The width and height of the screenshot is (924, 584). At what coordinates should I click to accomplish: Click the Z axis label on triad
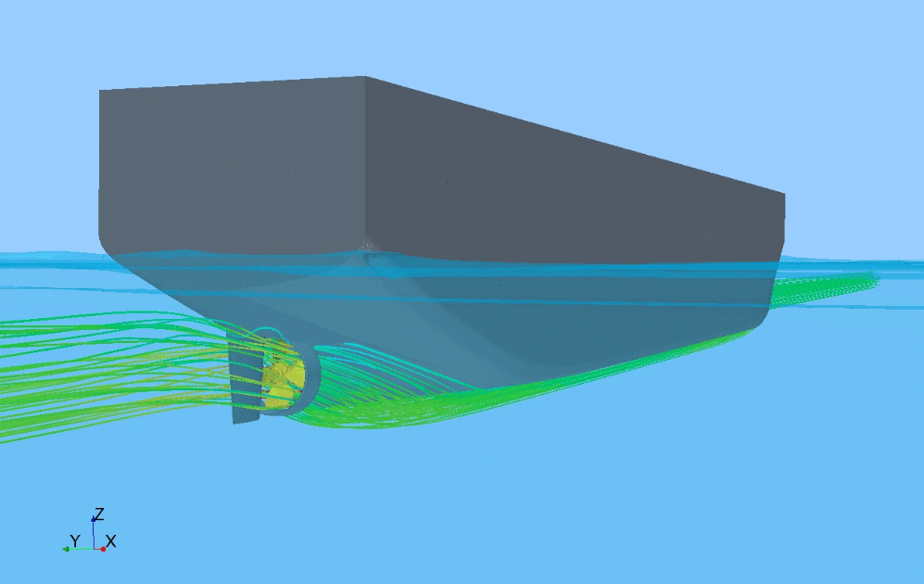click(x=99, y=514)
